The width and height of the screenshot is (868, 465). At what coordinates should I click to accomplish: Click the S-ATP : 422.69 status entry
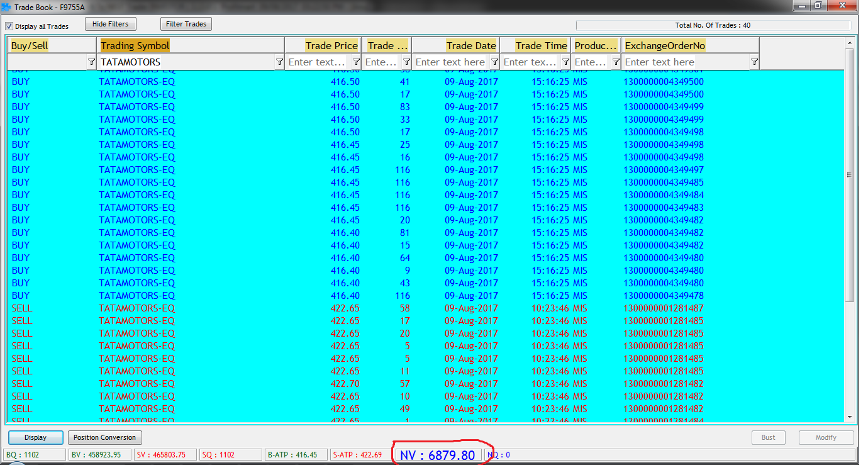tap(361, 454)
